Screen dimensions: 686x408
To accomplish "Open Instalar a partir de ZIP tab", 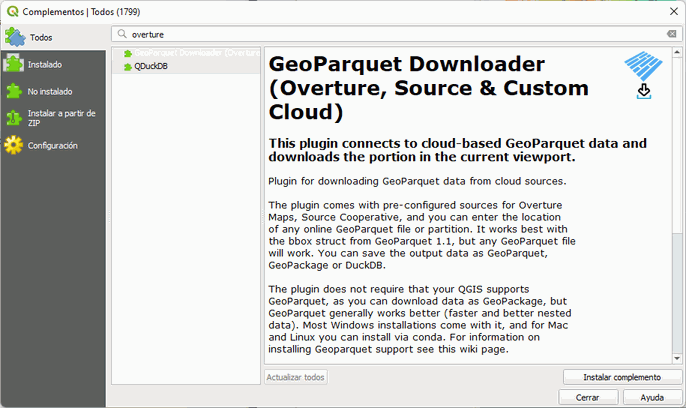I will pos(53,118).
